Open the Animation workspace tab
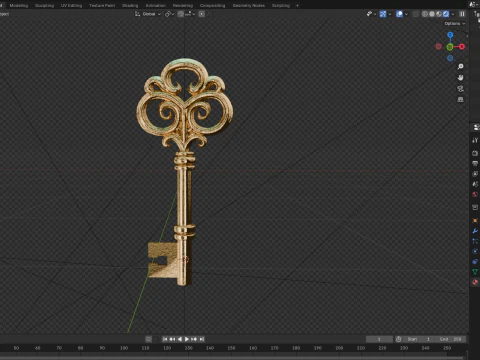This screenshot has width=480, height=360. coord(156,5)
